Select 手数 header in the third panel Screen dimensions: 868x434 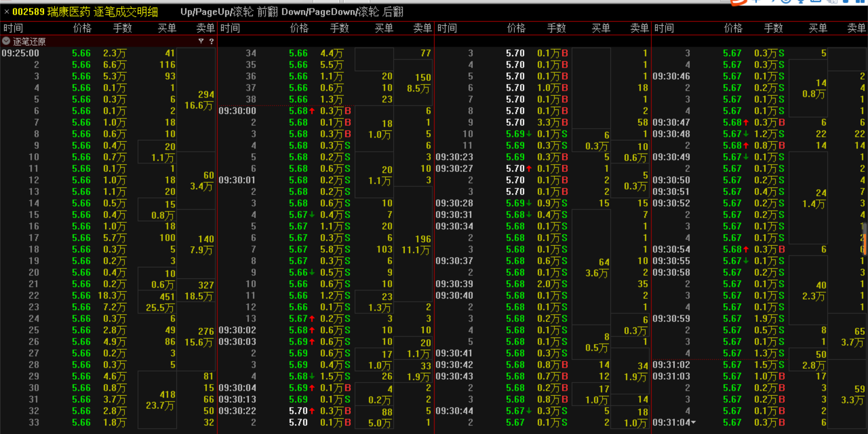tap(557, 28)
